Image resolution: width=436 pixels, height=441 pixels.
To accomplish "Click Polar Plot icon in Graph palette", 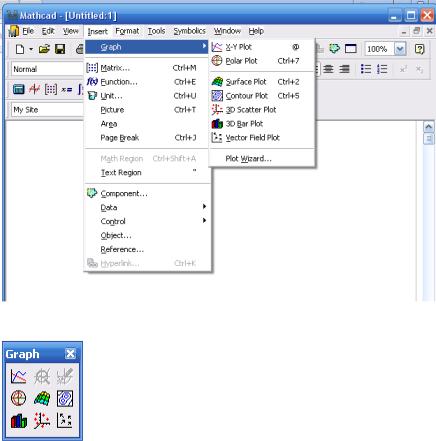I will click(x=19, y=398).
